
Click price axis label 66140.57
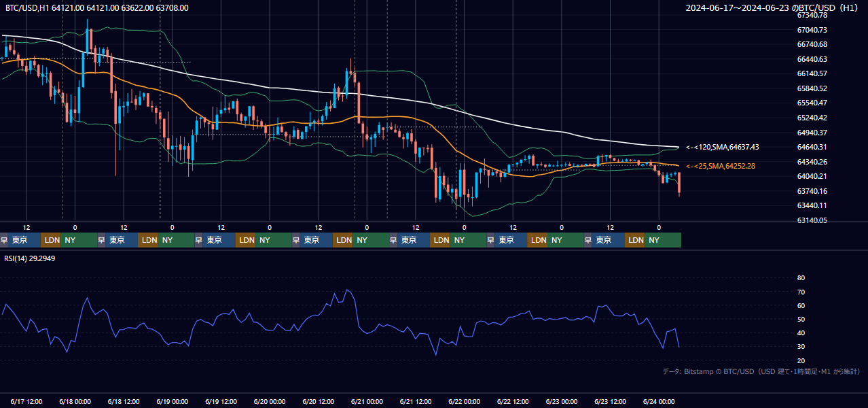812,73
